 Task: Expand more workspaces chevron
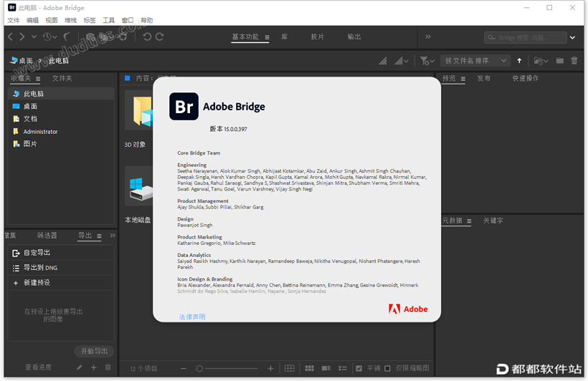[x=428, y=37]
